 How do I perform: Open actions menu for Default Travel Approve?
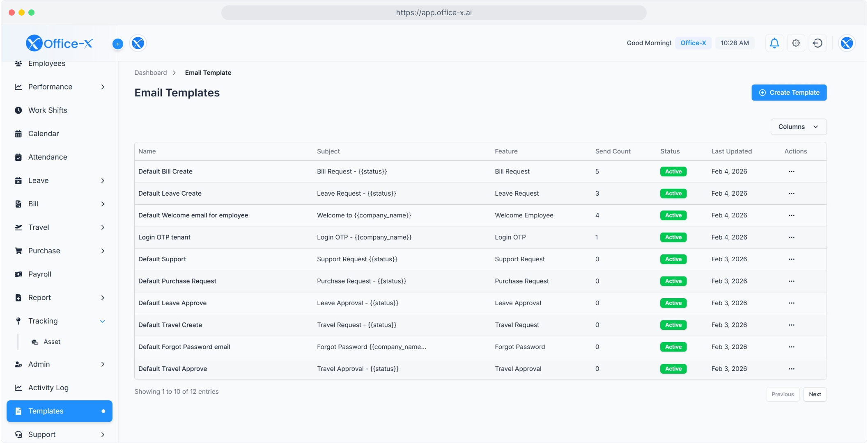[791, 369]
